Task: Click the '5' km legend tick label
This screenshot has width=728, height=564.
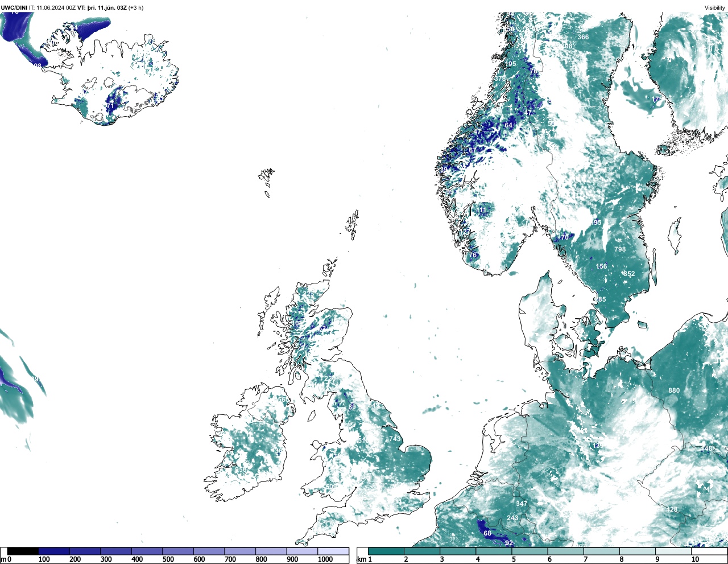Action: pos(514,559)
